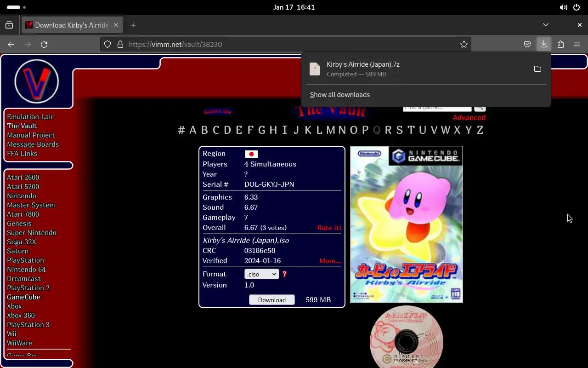588x368 pixels.
Task: Bookmark this page with the star icon
Action: 464,44
